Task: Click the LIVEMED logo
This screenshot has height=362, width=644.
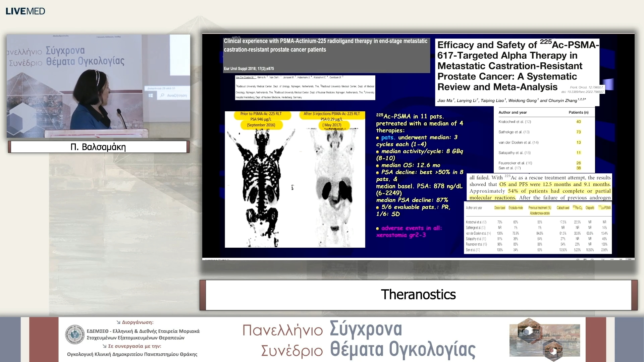Action: point(25,11)
